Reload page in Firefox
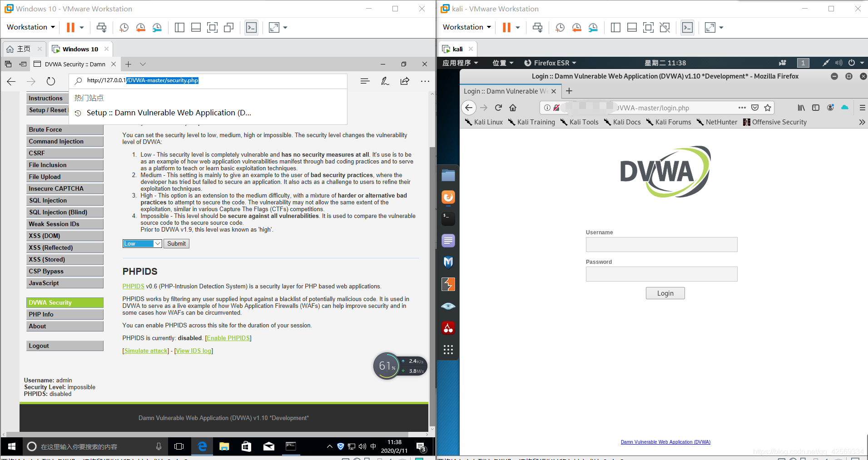868x460 pixels. pos(498,108)
